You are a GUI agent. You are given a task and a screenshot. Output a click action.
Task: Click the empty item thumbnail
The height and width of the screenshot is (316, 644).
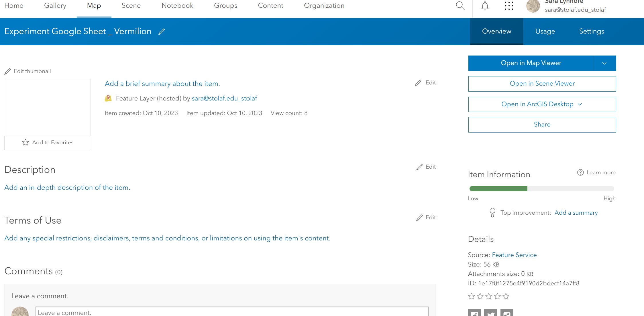(x=48, y=107)
